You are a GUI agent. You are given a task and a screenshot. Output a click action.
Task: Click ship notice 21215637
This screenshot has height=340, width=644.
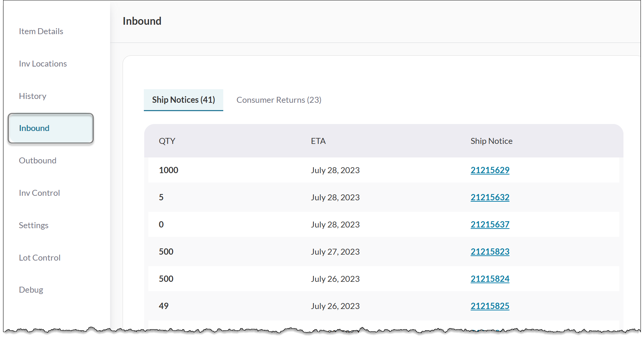point(490,225)
